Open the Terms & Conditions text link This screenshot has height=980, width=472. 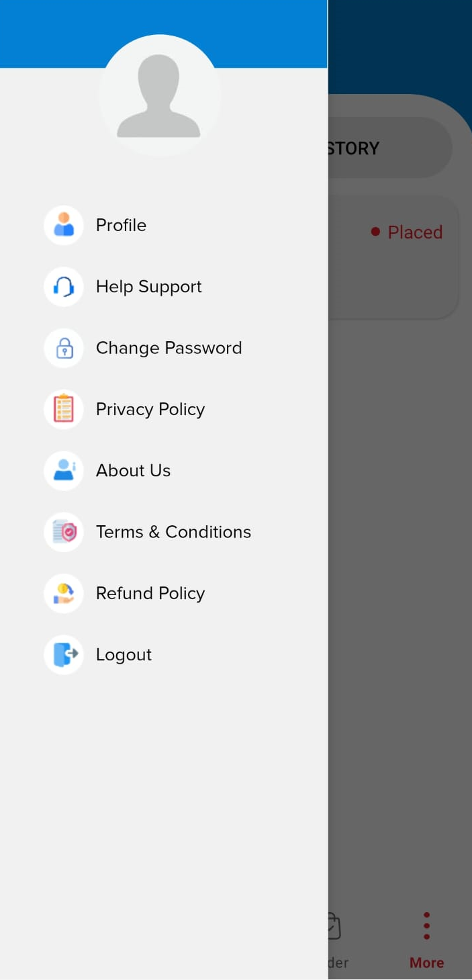pyautogui.click(x=173, y=532)
